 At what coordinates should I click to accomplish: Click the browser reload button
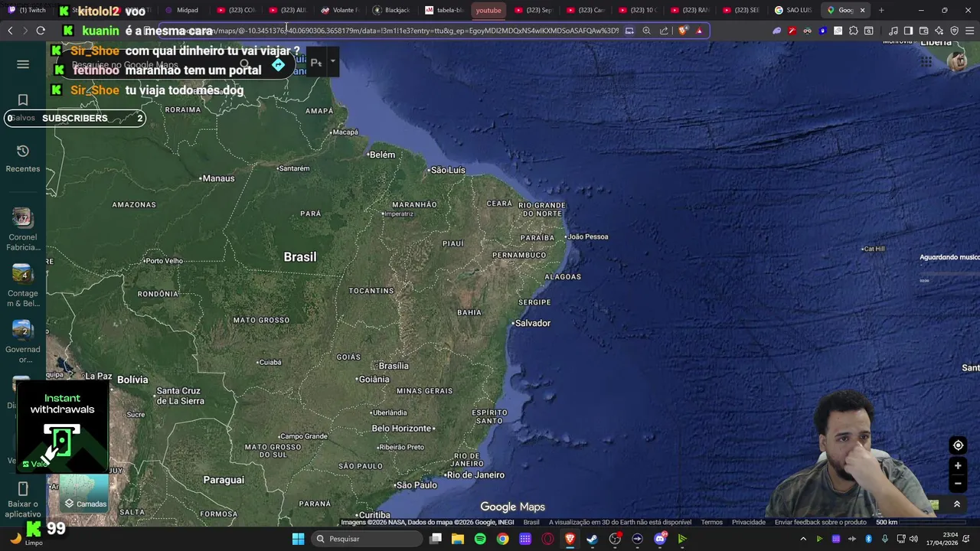tap(41, 31)
